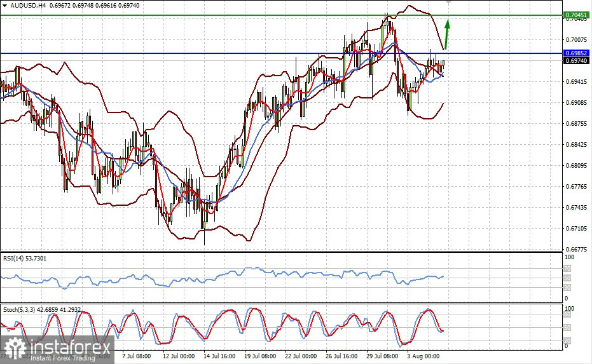
Task: Click the 29 Jul 08:00 time label
Action: click(382, 356)
